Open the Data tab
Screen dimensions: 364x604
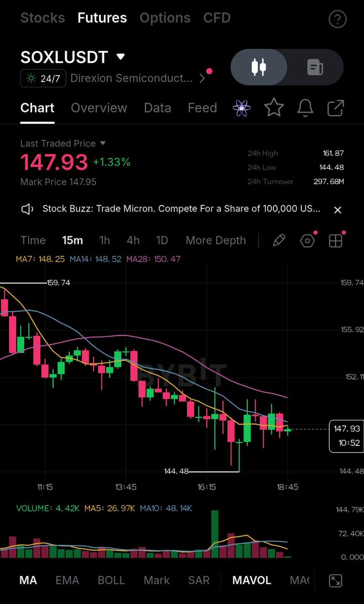click(x=158, y=108)
